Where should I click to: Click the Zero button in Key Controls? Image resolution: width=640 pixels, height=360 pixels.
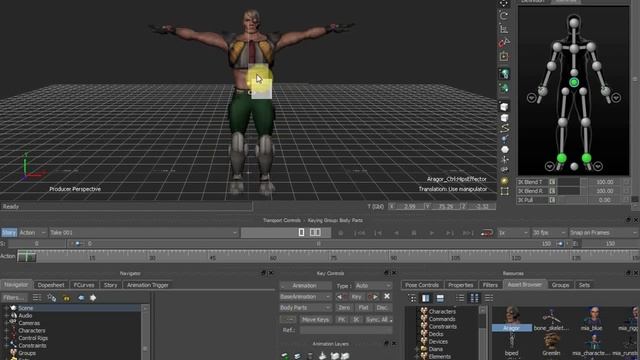[344, 308]
